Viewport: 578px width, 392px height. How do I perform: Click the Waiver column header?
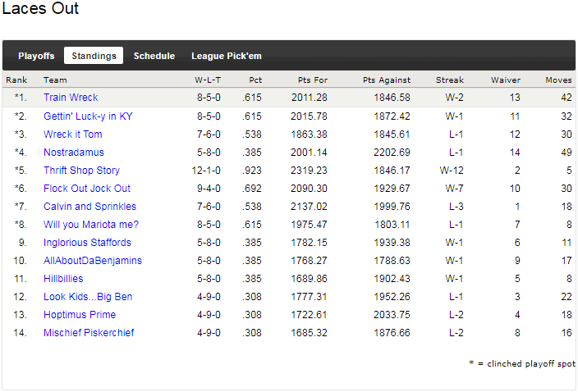coord(505,80)
